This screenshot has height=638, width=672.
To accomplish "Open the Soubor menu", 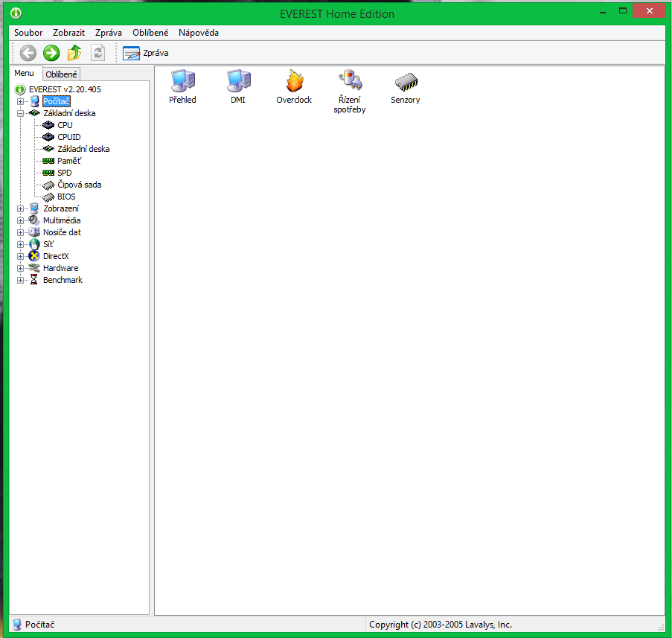I will 28,33.
